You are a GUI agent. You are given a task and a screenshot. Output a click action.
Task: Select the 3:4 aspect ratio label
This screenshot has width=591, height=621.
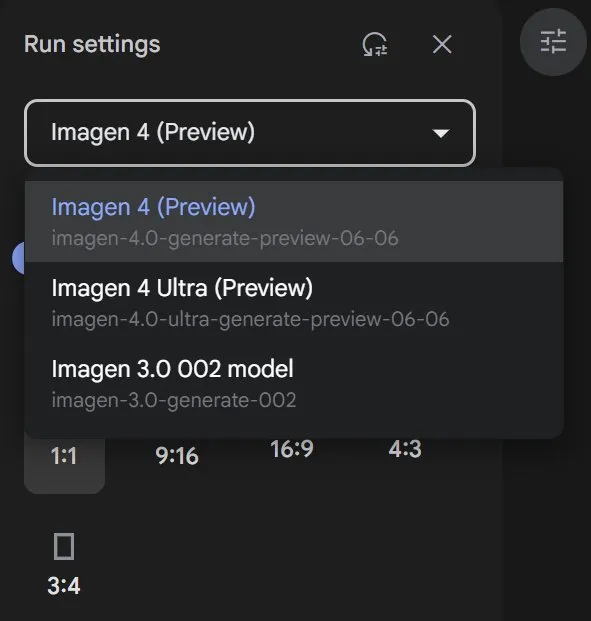(64, 586)
